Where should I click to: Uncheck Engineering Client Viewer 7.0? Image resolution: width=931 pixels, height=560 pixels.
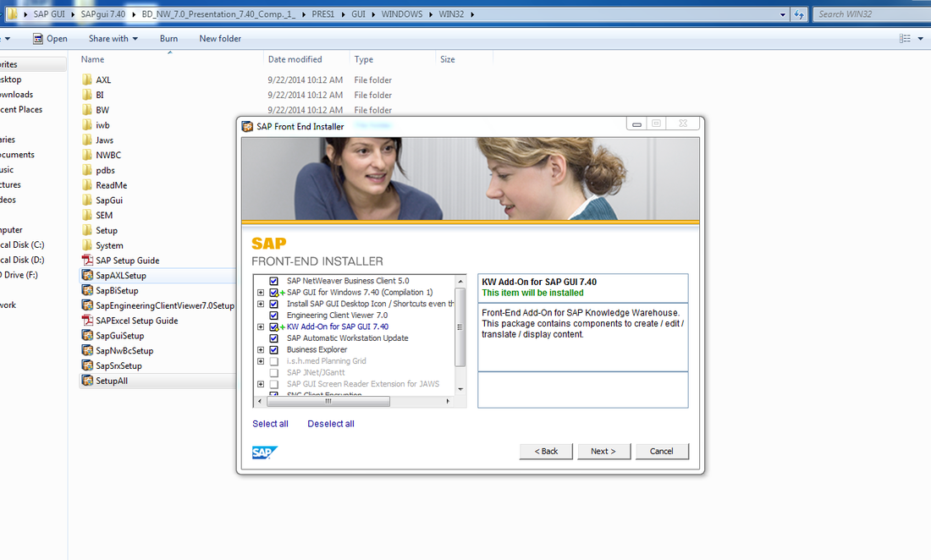[273, 316]
